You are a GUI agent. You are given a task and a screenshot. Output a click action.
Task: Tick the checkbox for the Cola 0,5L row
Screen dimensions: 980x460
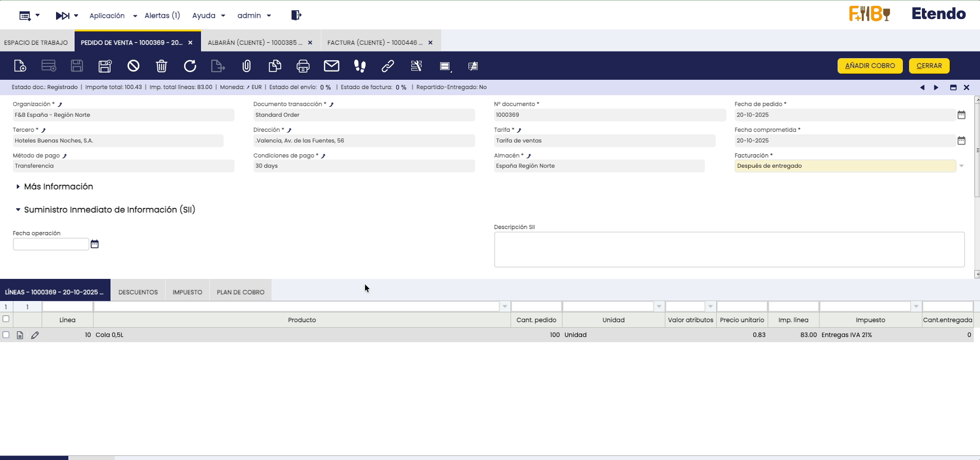click(6, 335)
